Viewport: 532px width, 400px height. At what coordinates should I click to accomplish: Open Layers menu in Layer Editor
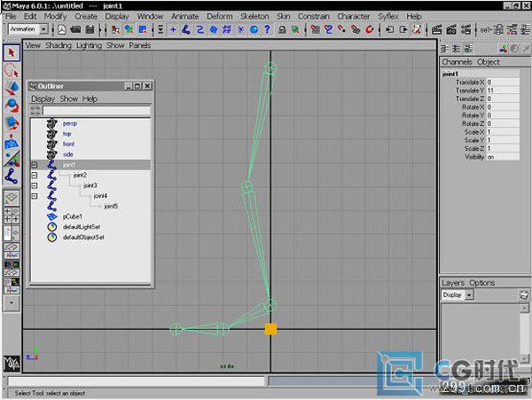point(453,283)
